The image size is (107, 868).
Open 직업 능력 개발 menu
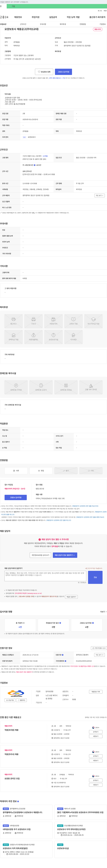point(73,17)
